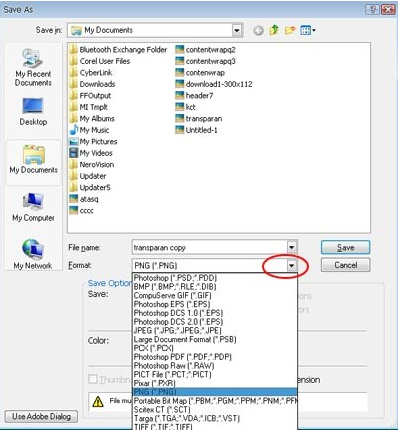Select the contenwrap file
This screenshot has width=398, height=431.
click(x=200, y=73)
